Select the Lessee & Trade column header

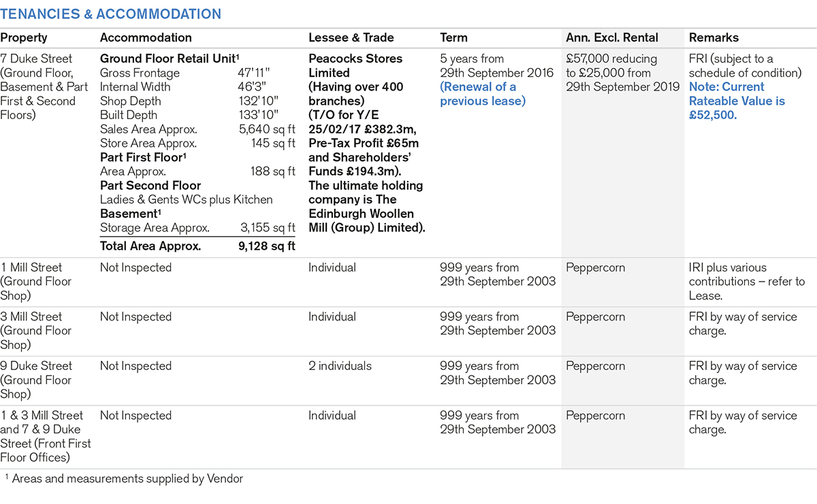[x=351, y=38]
